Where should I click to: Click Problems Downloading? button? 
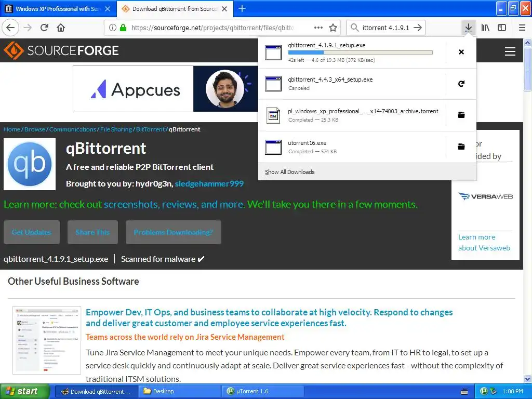(174, 232)
